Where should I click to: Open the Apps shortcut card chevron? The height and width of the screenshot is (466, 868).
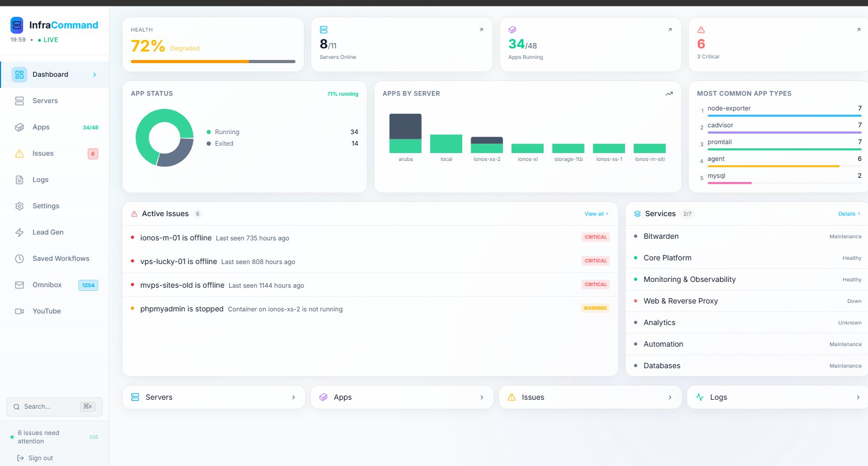(482, 398)
